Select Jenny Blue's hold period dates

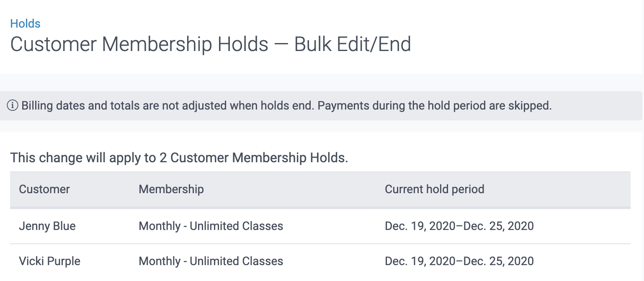pyautogui.click(x=459, y=226)
